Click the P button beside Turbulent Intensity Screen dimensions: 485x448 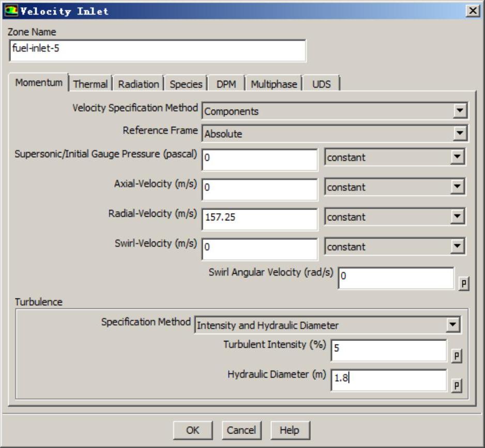click(x=457, y=356)
